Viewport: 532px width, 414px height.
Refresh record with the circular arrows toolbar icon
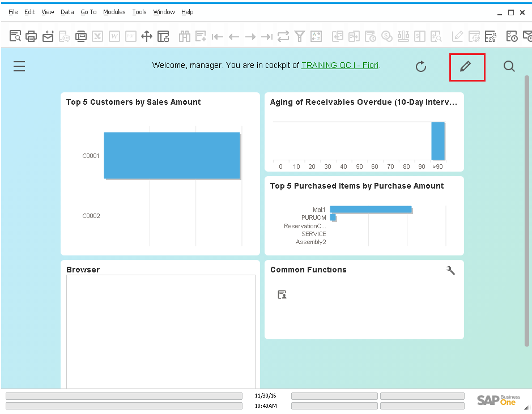283,36
